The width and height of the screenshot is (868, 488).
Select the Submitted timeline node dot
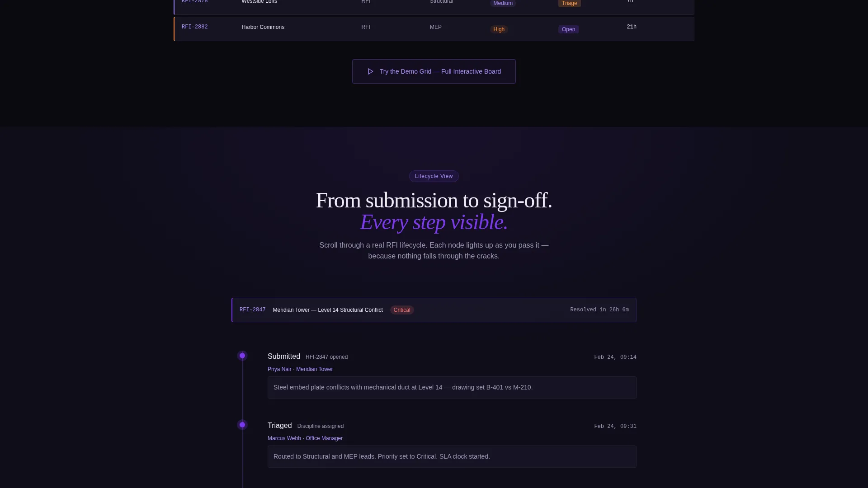[x=242, y=356]
